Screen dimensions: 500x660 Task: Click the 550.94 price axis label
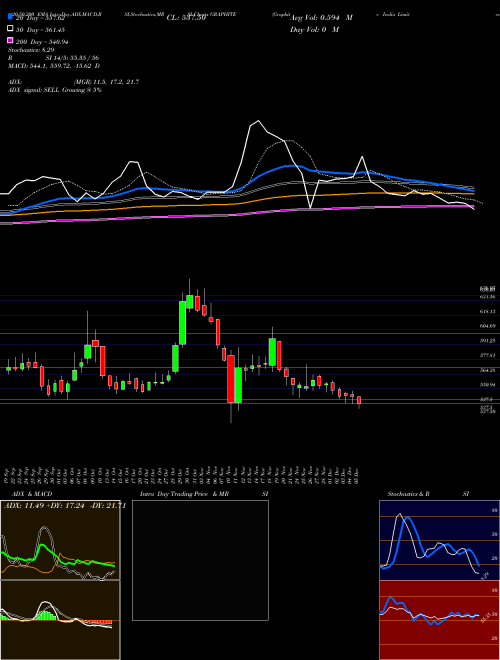pyautogui.click(x=487, y=385)
